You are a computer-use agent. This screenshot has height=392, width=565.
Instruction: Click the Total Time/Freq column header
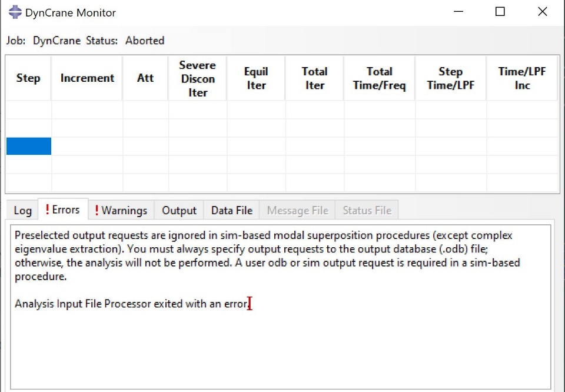[x=380, y=78]
